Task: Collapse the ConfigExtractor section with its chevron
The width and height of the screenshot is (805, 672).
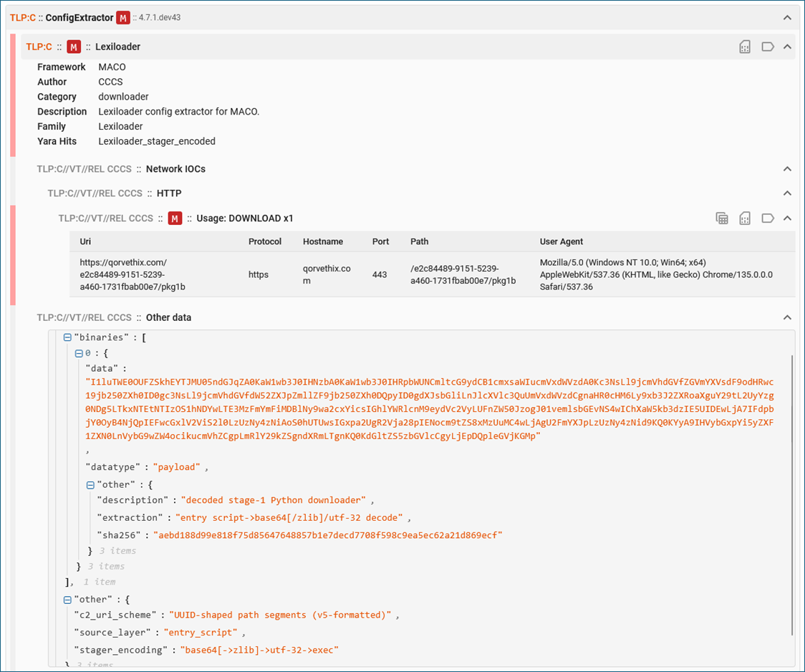Action: (x=787, y=18)
